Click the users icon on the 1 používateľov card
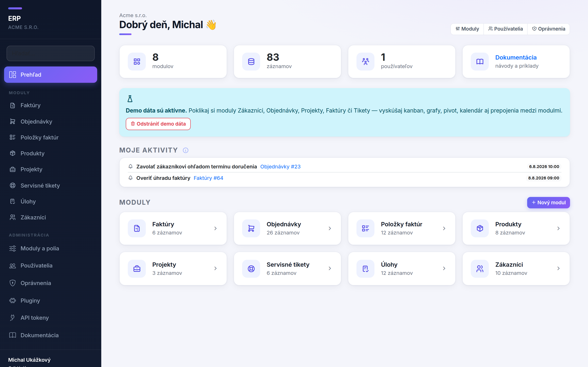The width and height of the screenshot is (588, 367). click(365, 62)
